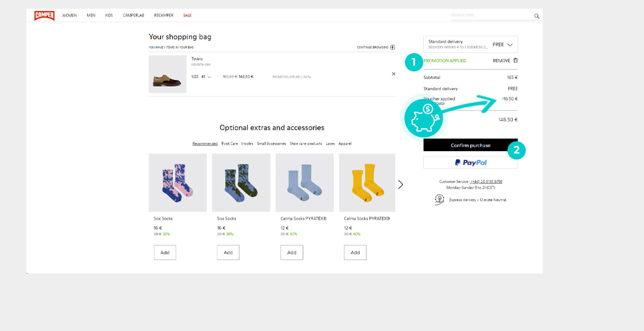Click the search magnifier icon
This screenshot has height=331, width=644.
[x=536, y=16]
